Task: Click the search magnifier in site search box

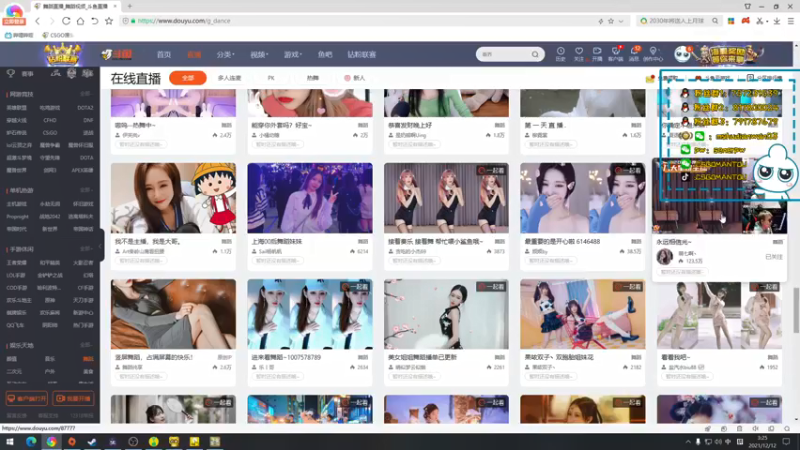Action: tap(535, 54)
